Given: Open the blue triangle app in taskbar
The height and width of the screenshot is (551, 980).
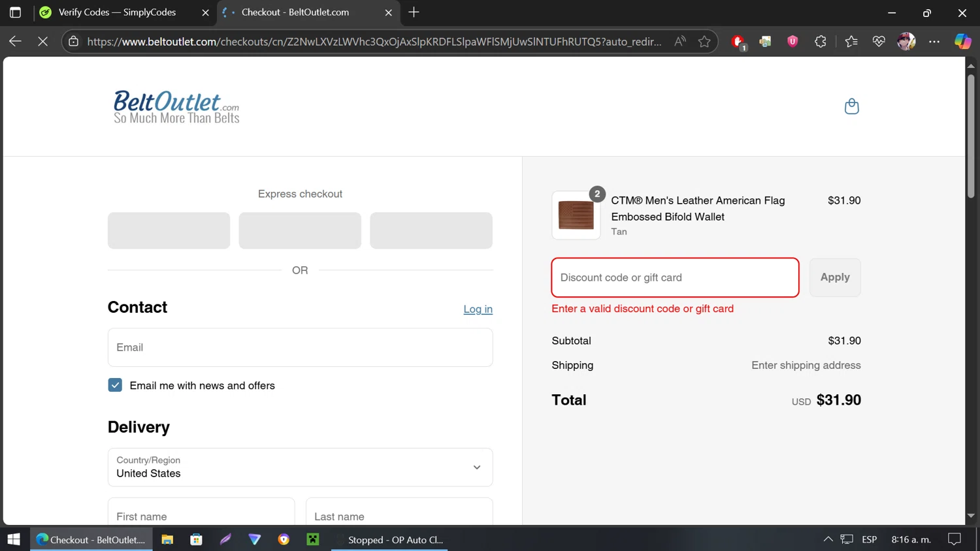Looking at the screenshot, I should pyautogui.click(x=255, y=539).
